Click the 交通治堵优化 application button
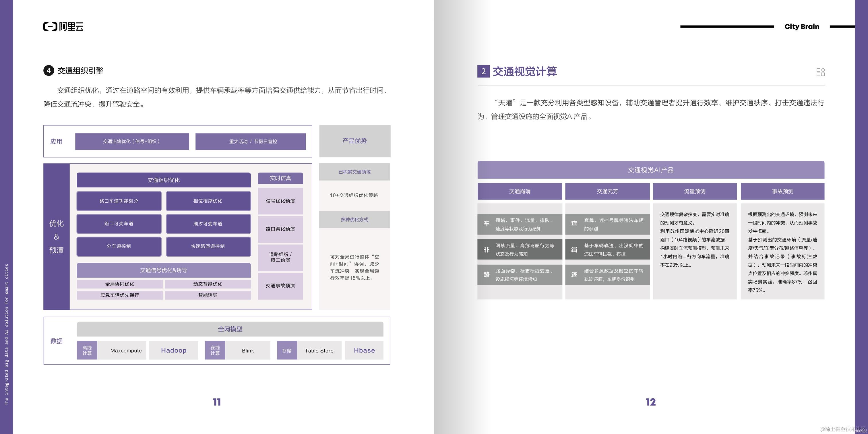 pos(132,142)
